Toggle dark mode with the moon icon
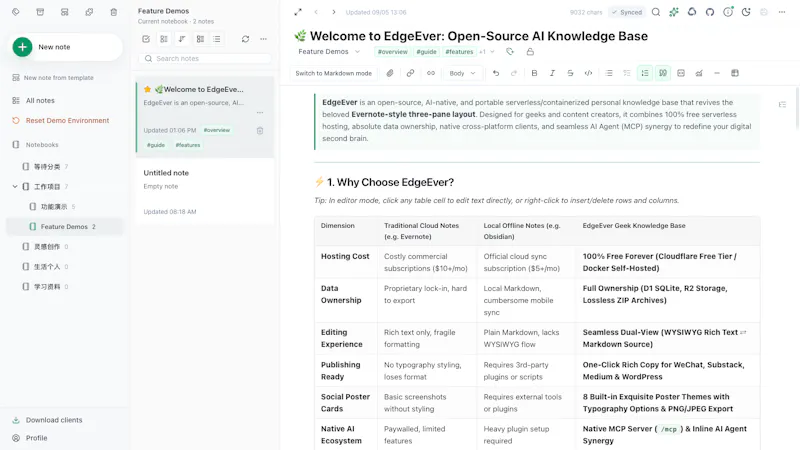This screenshot has height=450, width=800. (x=746, y=12)
